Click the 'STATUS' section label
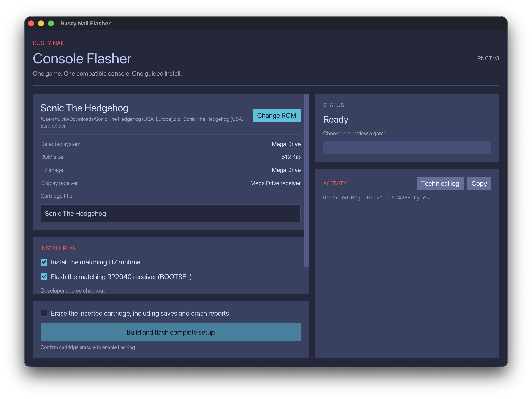This screenshot has width=532, height=399. [333, 105]
